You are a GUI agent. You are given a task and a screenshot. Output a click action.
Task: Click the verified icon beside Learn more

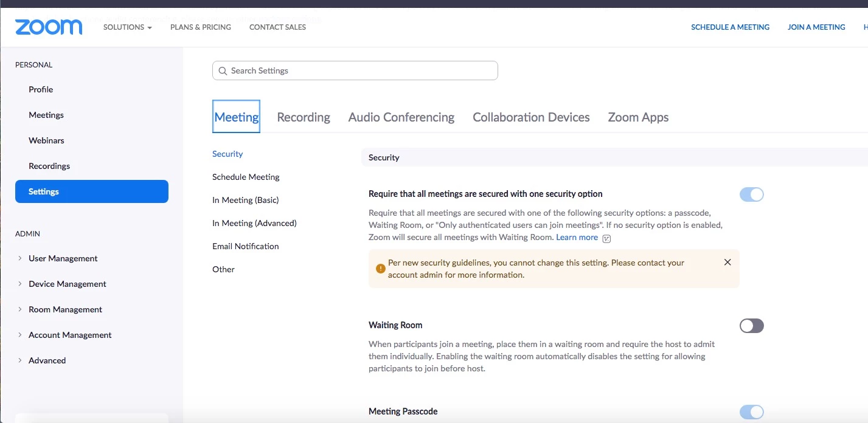pyautogui.click(x=606, y=238)
